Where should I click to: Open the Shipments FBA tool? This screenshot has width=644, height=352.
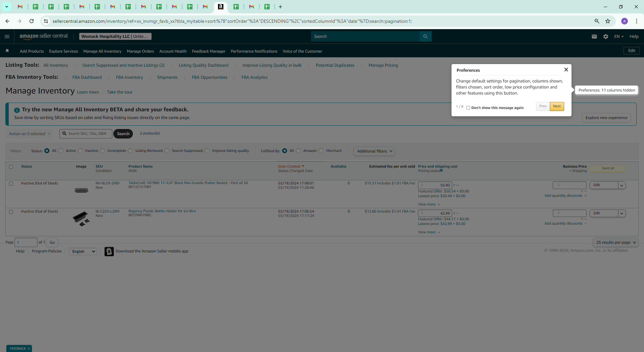click(x=167, y=77)
